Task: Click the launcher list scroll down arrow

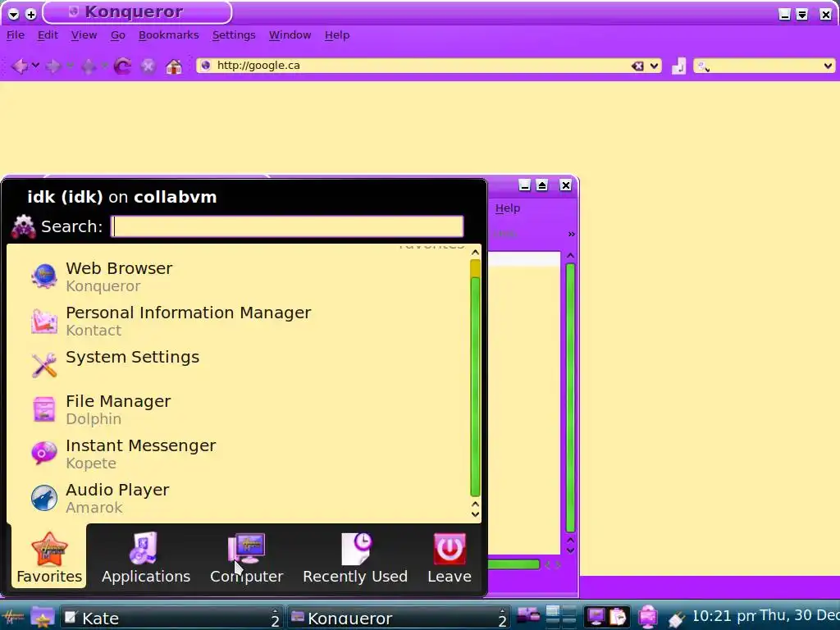Action: coord(475,514)
